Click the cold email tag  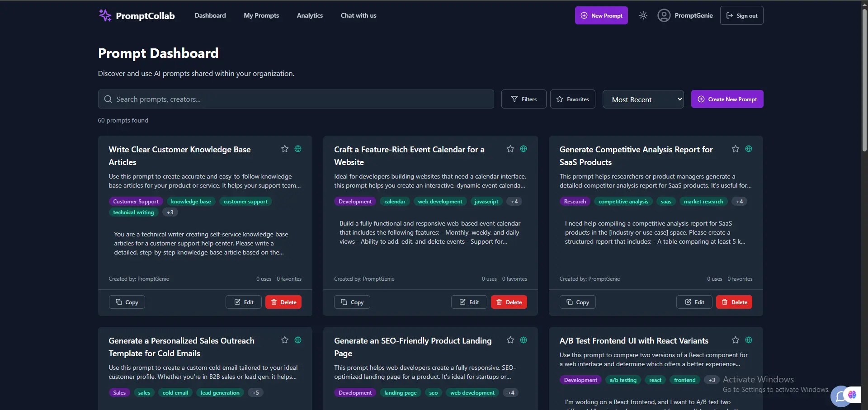point(175,393)
